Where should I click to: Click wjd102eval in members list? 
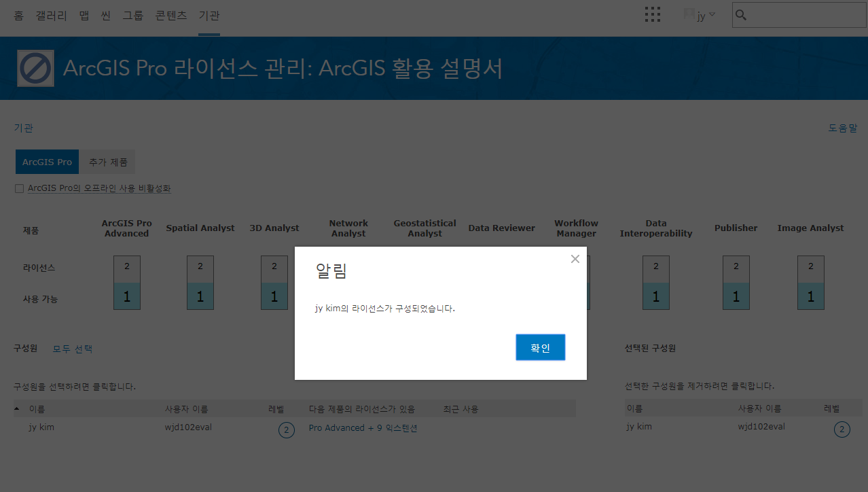188,427
